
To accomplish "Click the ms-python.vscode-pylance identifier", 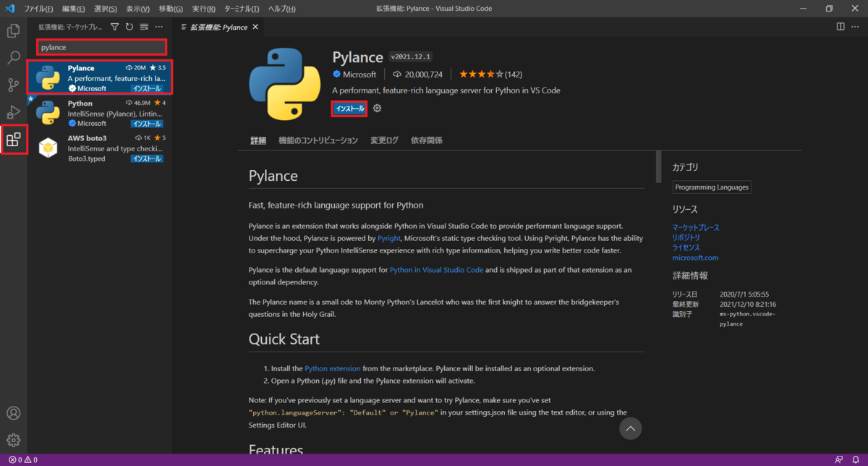I will pyautogui.click(x=746, y=319).
